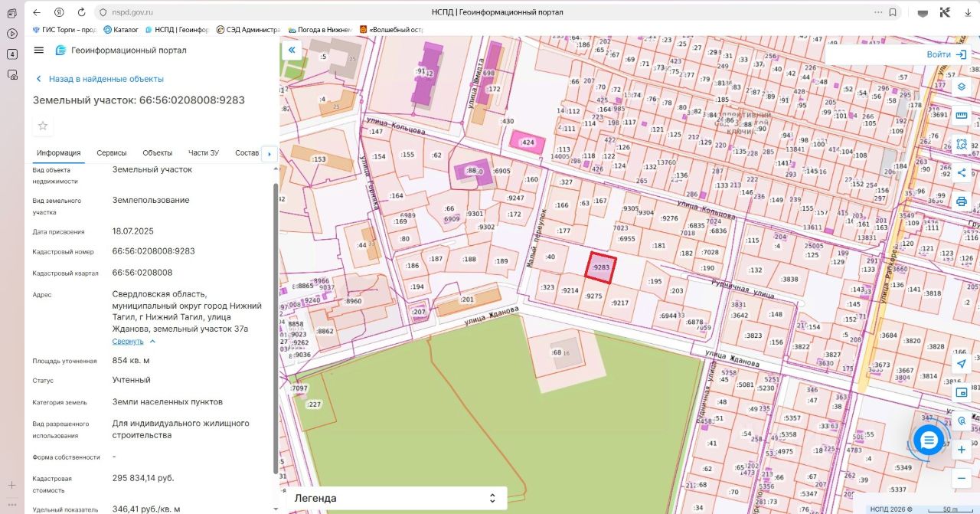Click cadastral number value 66:56:0208008:9283
Viewport: 980px width, 514px height.
153,250
